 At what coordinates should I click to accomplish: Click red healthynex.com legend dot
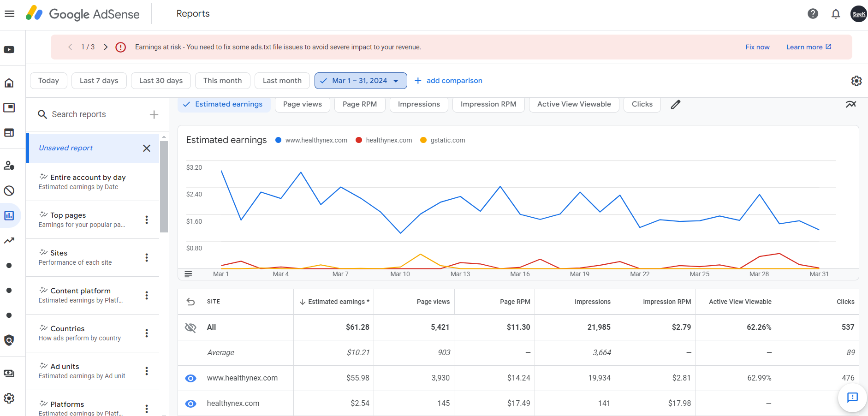pyautogui.click(x=359, y=140)
